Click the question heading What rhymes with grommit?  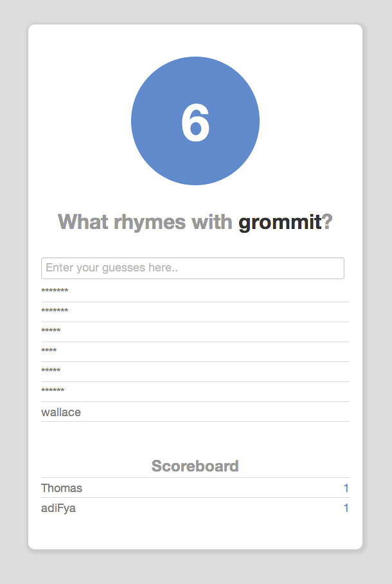point(195,222)
